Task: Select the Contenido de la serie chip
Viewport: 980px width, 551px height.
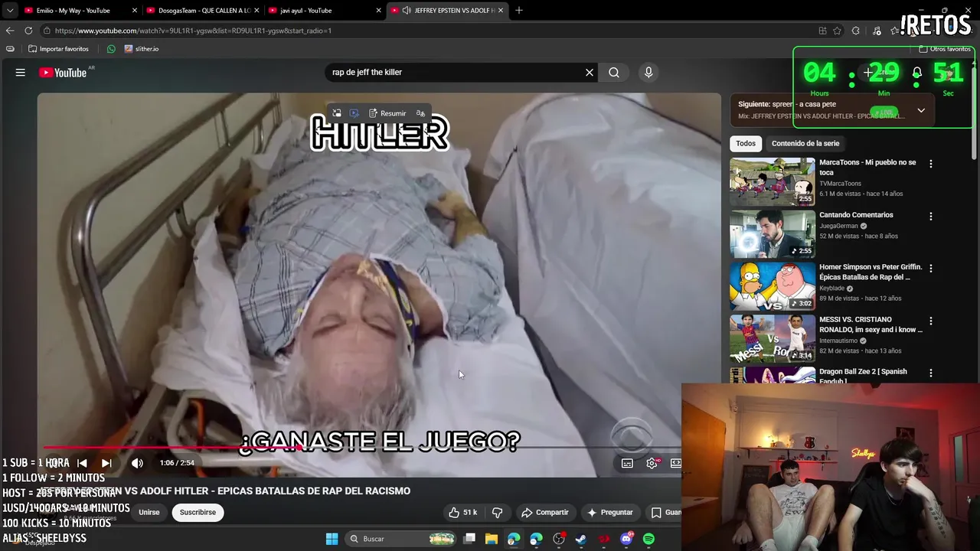Action: pyautogui.click(x=805, y=143)
